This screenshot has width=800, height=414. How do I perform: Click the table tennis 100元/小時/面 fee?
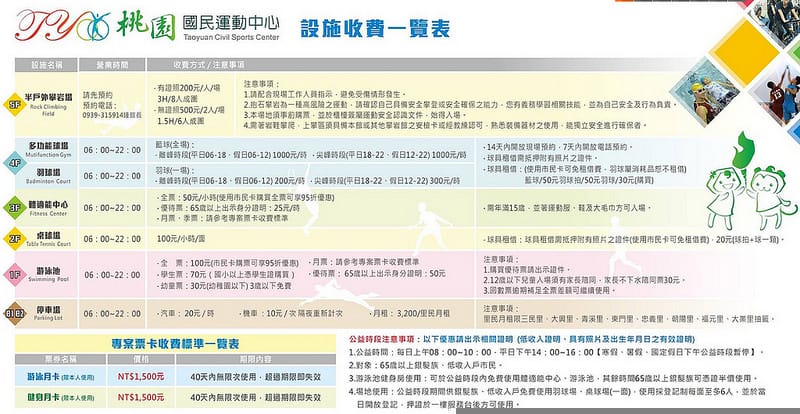[x=179, y=239]
